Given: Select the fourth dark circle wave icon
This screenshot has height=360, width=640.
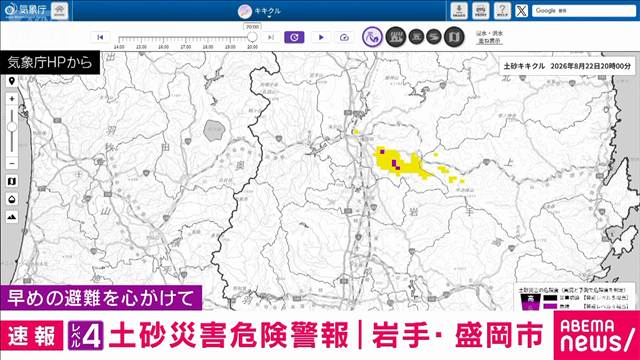Looking at the screenshot, I should click(x=434, y=37).
